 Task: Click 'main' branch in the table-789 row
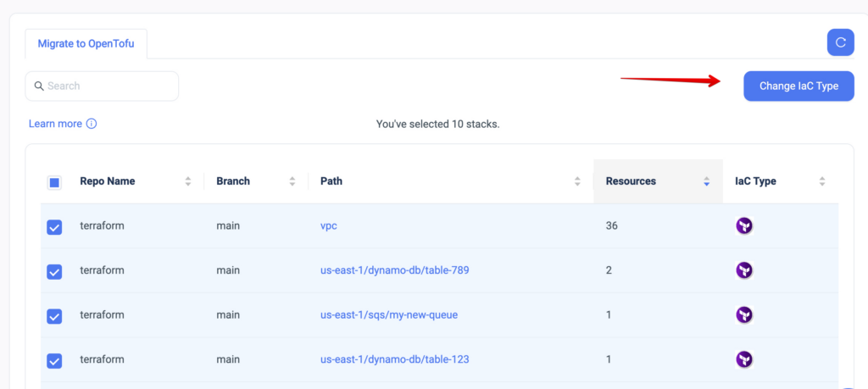pyautogui.click(x=228, y=270)
